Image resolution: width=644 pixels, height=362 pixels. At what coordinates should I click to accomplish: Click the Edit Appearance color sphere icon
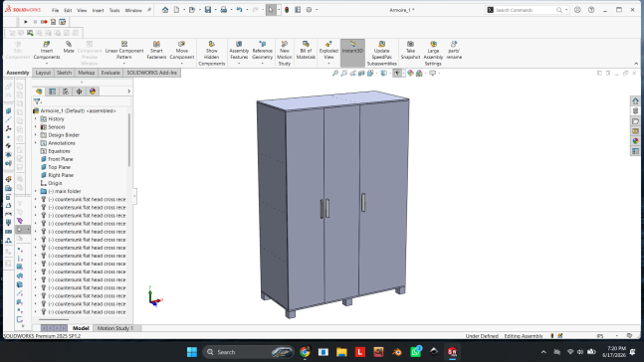410,73
